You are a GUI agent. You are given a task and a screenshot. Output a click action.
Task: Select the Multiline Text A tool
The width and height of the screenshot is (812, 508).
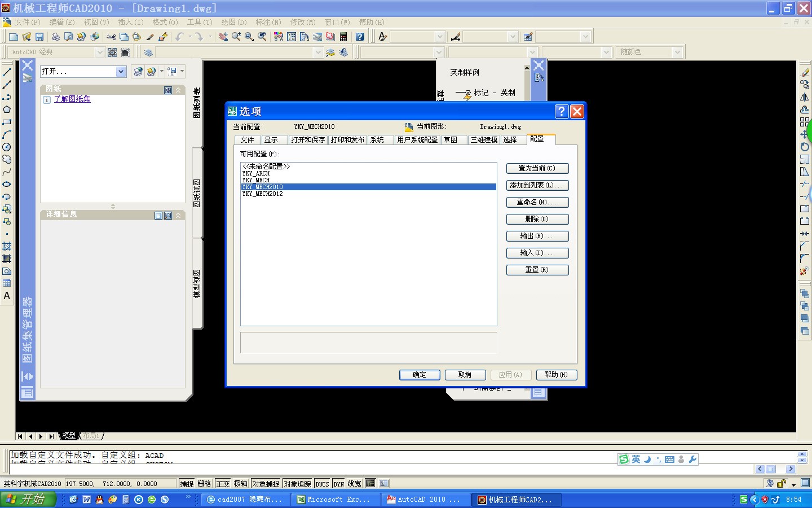pyautogui.click(x=7, y=296)
